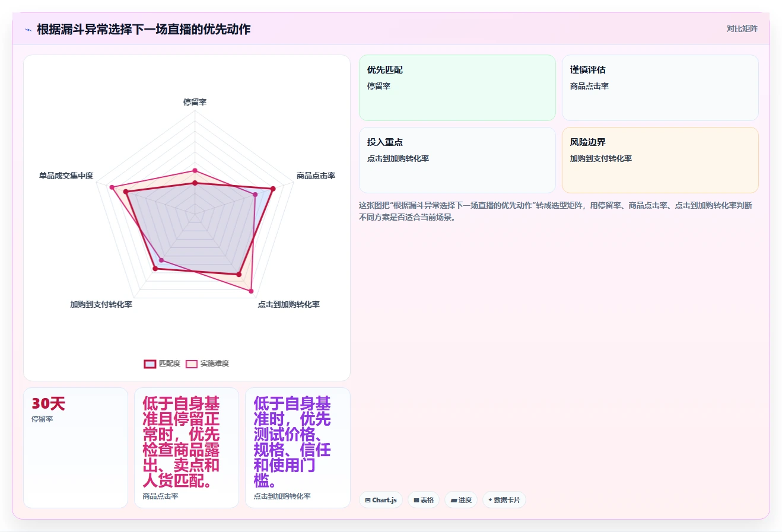The width and height of the screenshot is (782, 532).
Task: Toggle the 匹配度 legend entry
Action: tap(162, 364)
